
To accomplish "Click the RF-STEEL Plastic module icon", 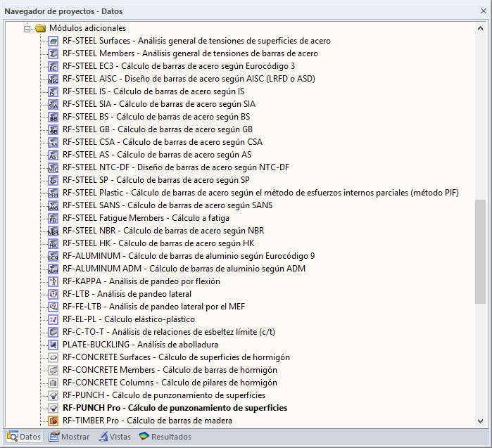I will point(53,193).
